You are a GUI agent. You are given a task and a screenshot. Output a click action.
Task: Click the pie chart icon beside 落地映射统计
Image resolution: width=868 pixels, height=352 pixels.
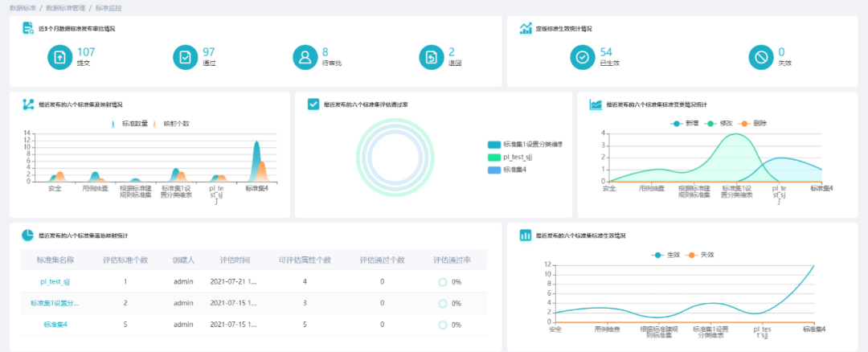click(x=27, y=235)
